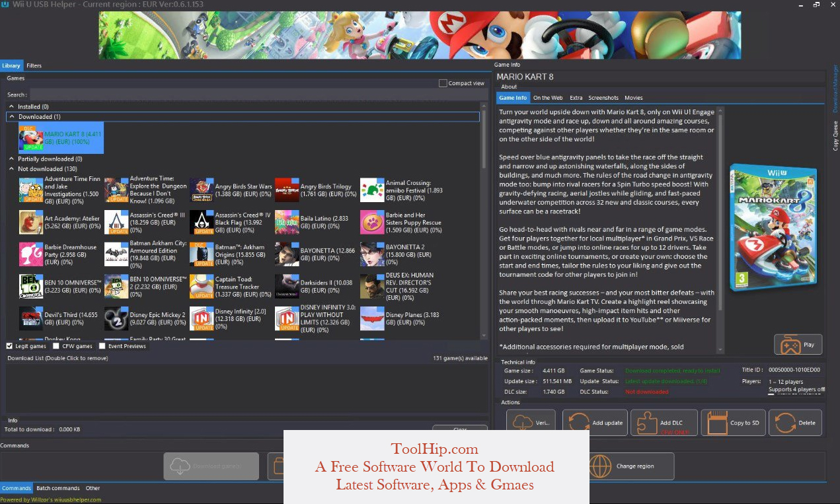The height and width of the screenshot is (504, 840).
Task: Choose the Devil's Third game icon
Action: [31, 318]
